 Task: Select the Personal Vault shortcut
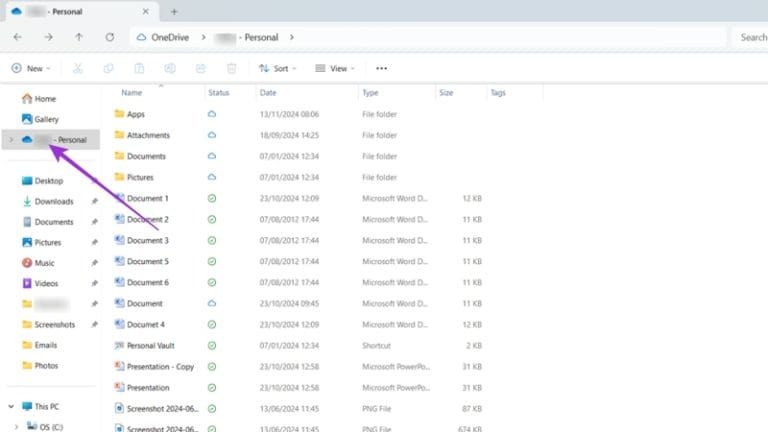click(150, 346)
